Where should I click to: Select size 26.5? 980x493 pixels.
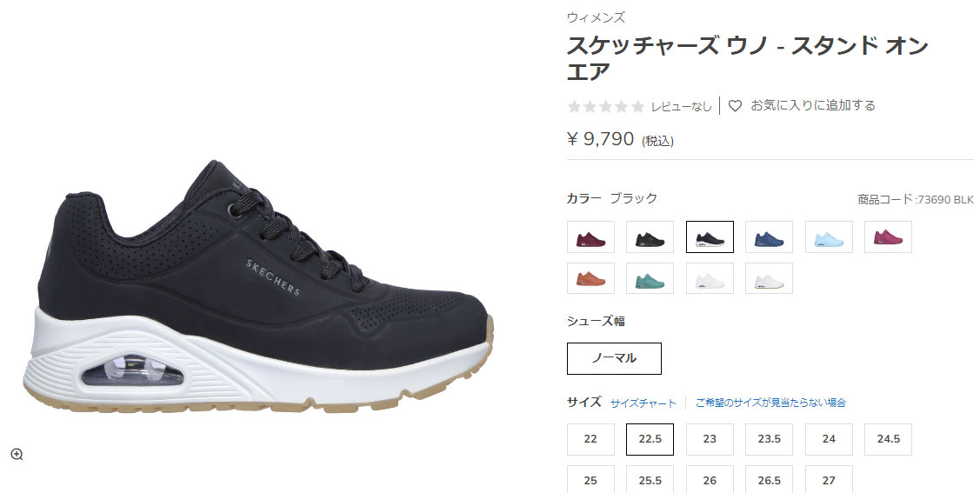pos(769,479)
